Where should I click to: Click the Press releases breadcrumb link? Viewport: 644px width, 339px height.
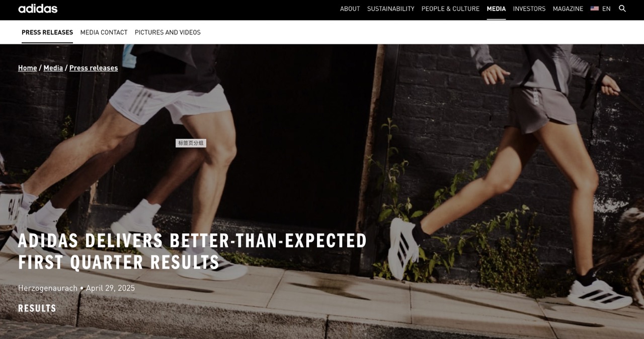[x=94, y=68]
